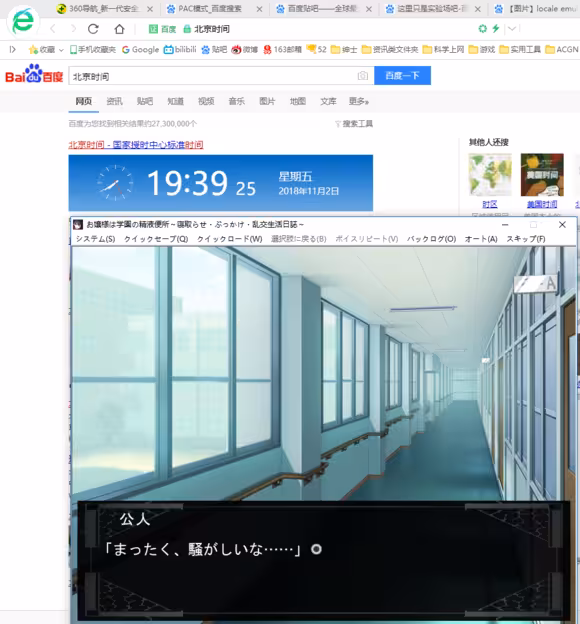Go to the browser home page icon
Image resolution: width=580 pixels, height=624 pixels.
tap(119, 29)
